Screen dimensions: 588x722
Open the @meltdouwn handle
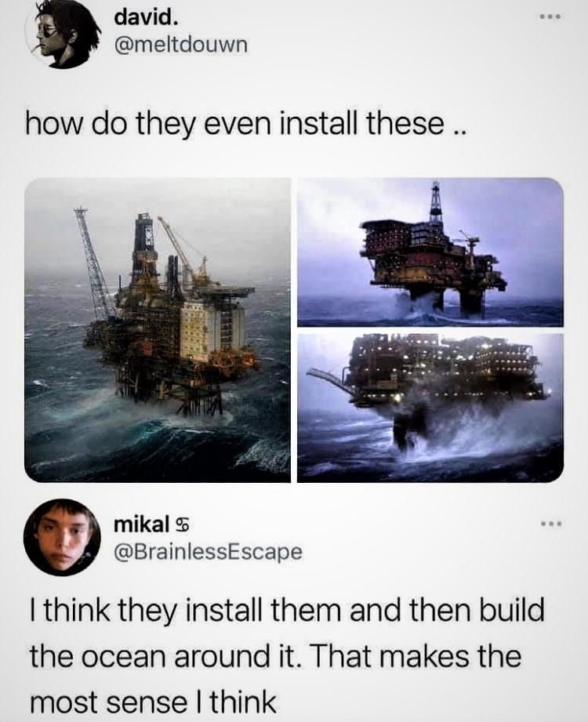pyautogui.click(x=180, y=45)
